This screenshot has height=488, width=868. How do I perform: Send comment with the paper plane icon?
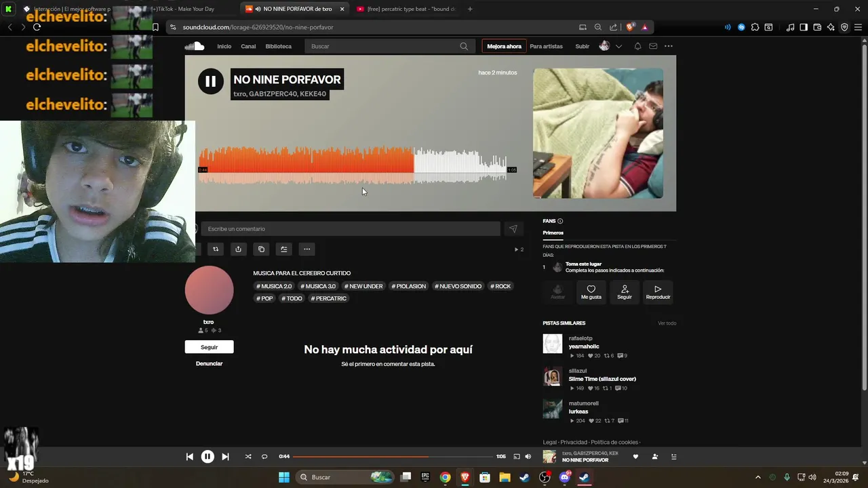coord(513,229)
